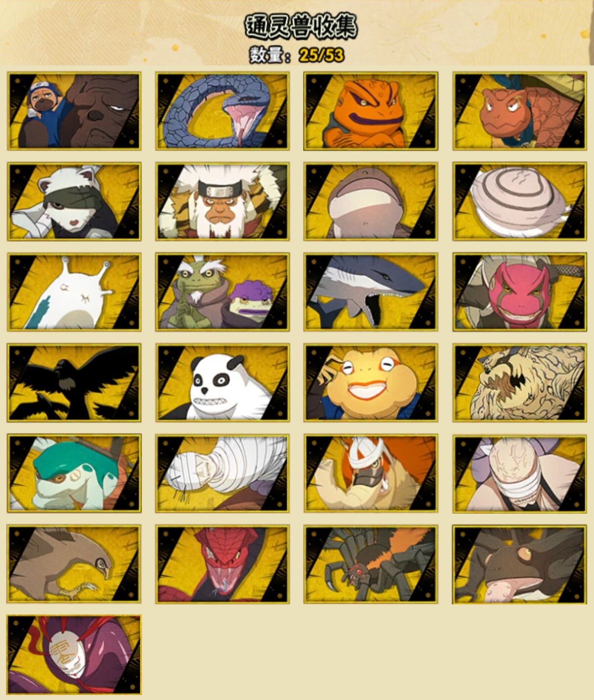This screenshot has width=594, height=700.
Task: Open the blue coiled snake card
Action: (222, 111)
